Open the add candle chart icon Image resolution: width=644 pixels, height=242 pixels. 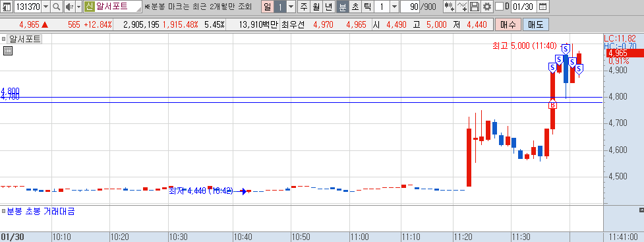450,7
